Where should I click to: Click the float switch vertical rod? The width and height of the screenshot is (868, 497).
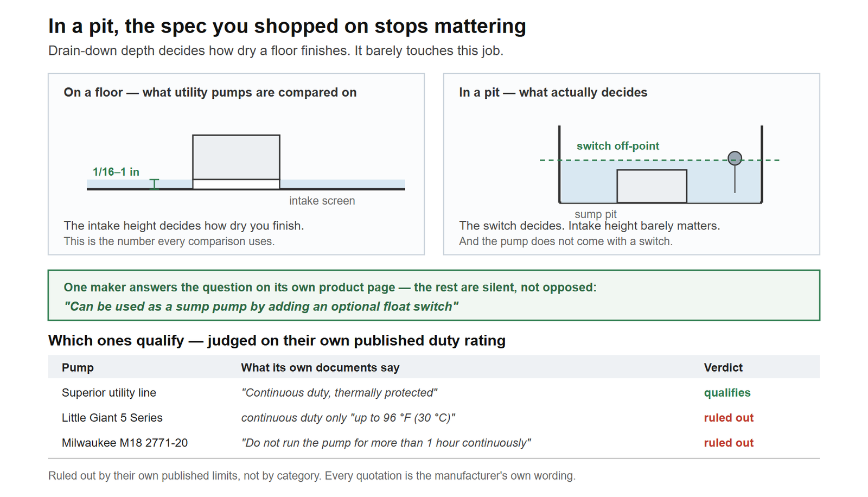pyautogui.click(x=735, y=179)
